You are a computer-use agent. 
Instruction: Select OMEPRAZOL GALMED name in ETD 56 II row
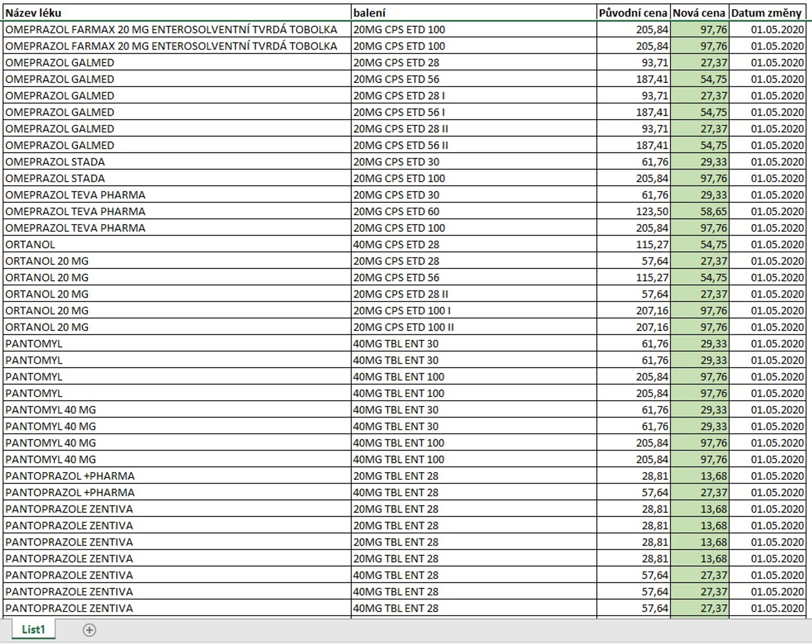point(177,145)
